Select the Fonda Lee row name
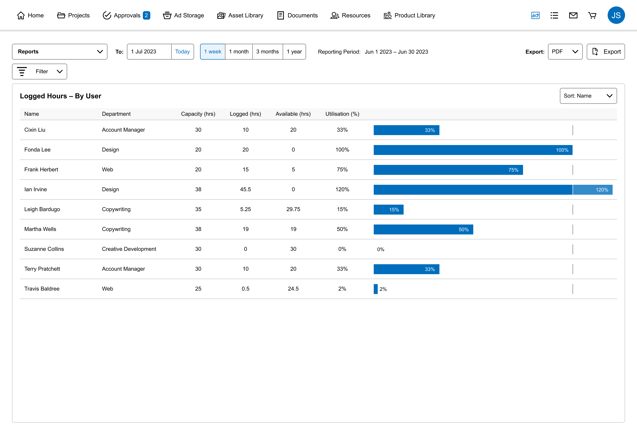The image size is (637, 447). [x=37, y=150]
